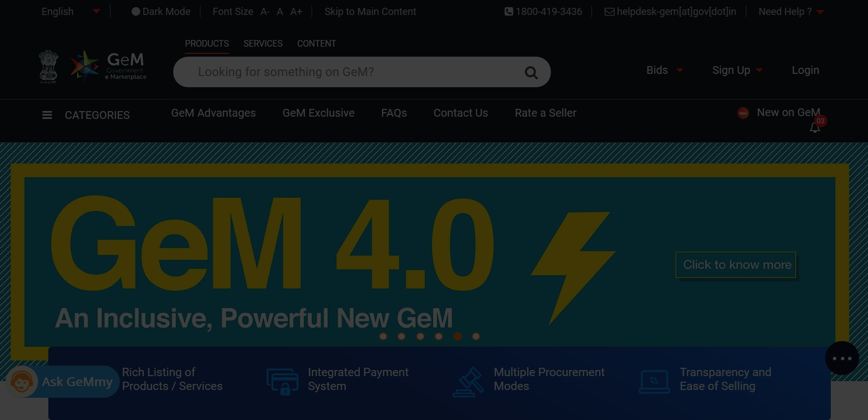Click Multiple Procurement Modes text
Image resolution: width=868 pixels, height=420 pixels.
(x=549, y=379)
